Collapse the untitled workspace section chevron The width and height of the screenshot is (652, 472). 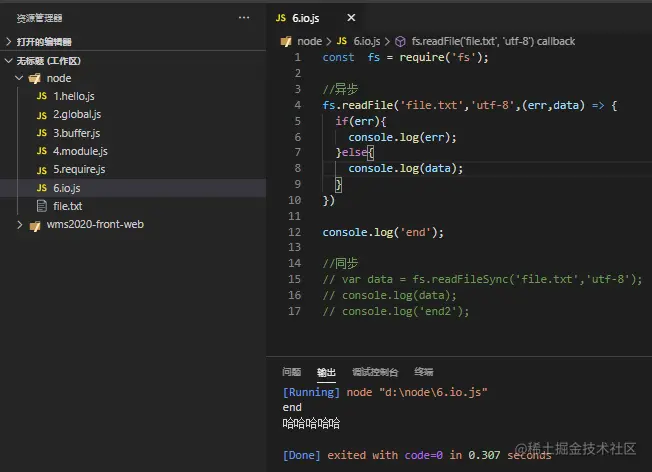point(9,61)
